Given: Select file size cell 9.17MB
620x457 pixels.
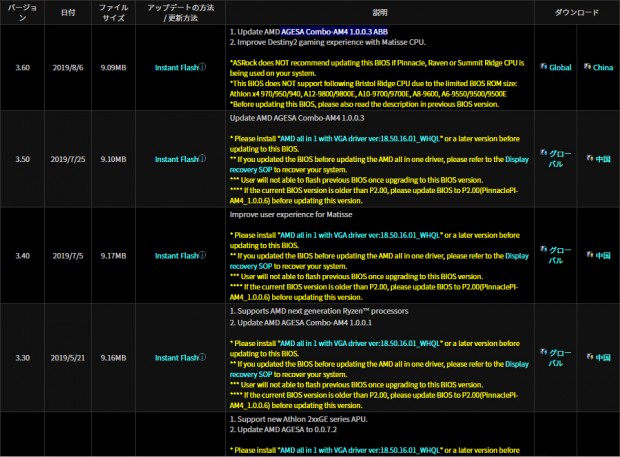Looking at the screenshot, I should (113, 256).
